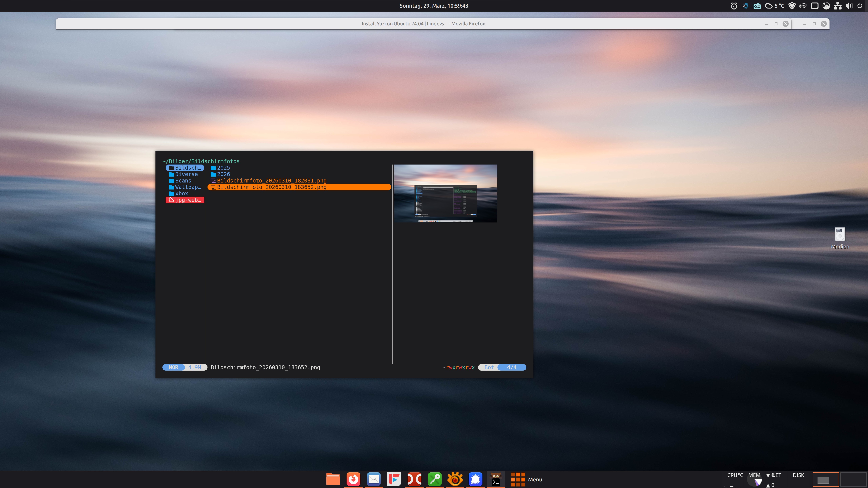Open the orange Files folder in dock
Image resolution: width=868 pixels, height=488 pixels.
pos(333,479)
